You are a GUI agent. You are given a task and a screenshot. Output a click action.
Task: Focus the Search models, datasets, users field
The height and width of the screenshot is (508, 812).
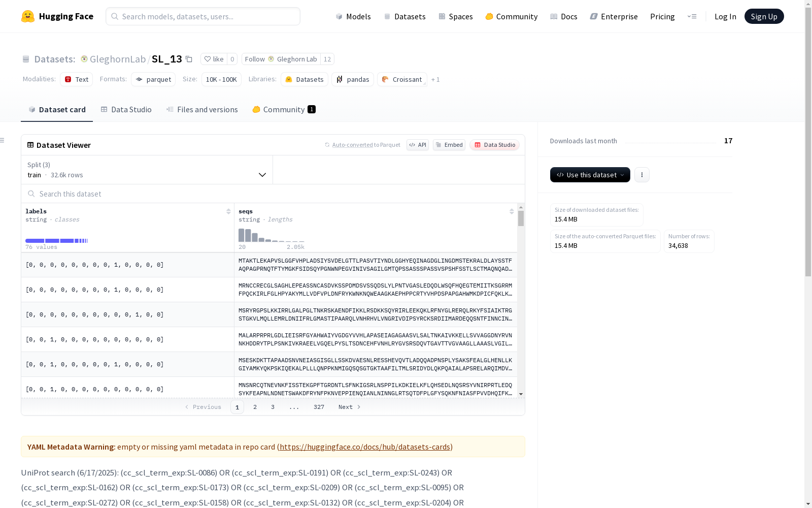tap(203, 16)
